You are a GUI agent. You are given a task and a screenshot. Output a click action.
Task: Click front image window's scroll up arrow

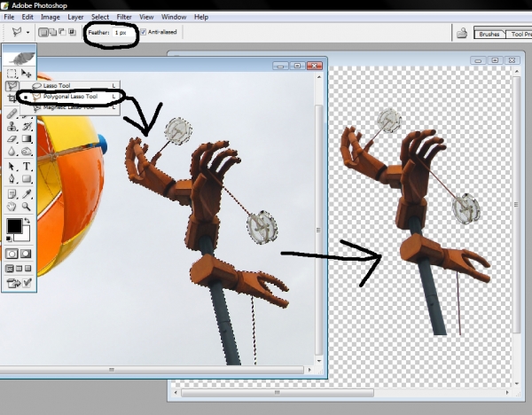tap(318, 77)
